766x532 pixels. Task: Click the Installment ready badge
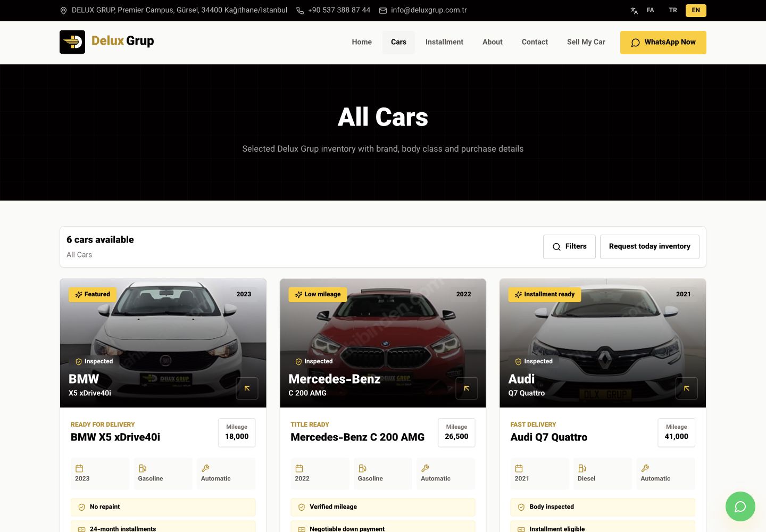(x=545, y=295)
